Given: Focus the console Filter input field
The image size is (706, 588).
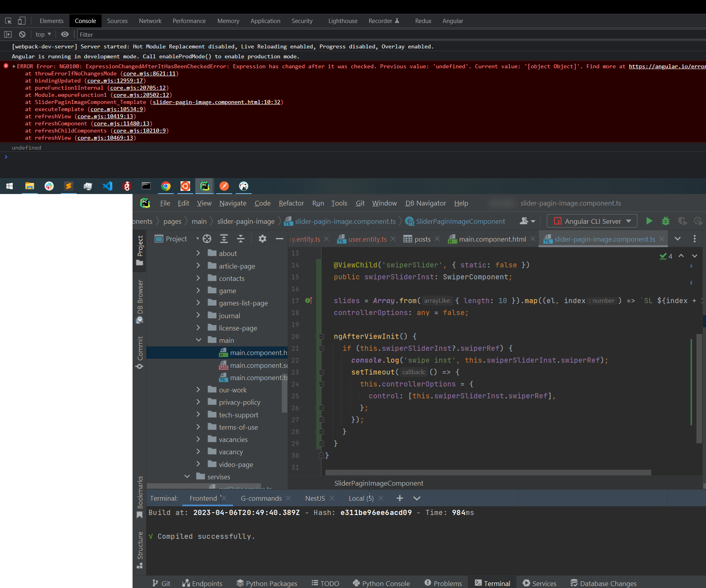Looking at the screenshot, I should 391,35.
